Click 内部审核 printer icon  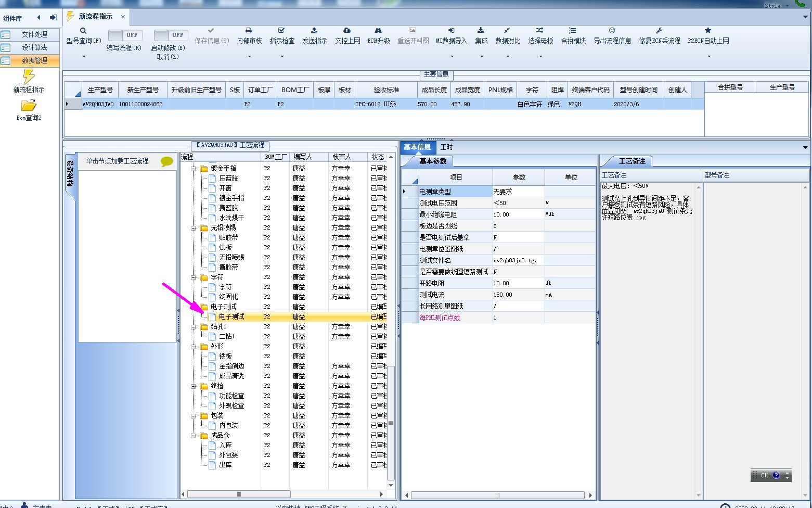(249, 31)
